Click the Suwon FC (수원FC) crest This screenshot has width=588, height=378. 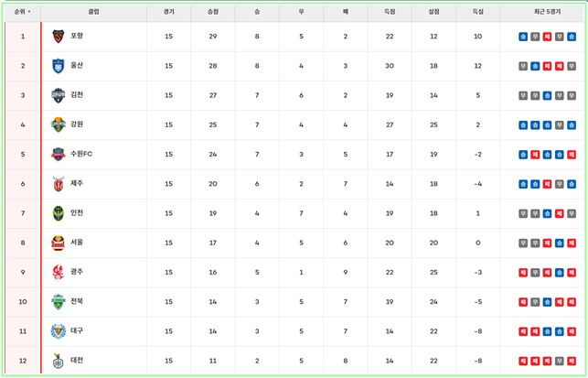[59, 155]
